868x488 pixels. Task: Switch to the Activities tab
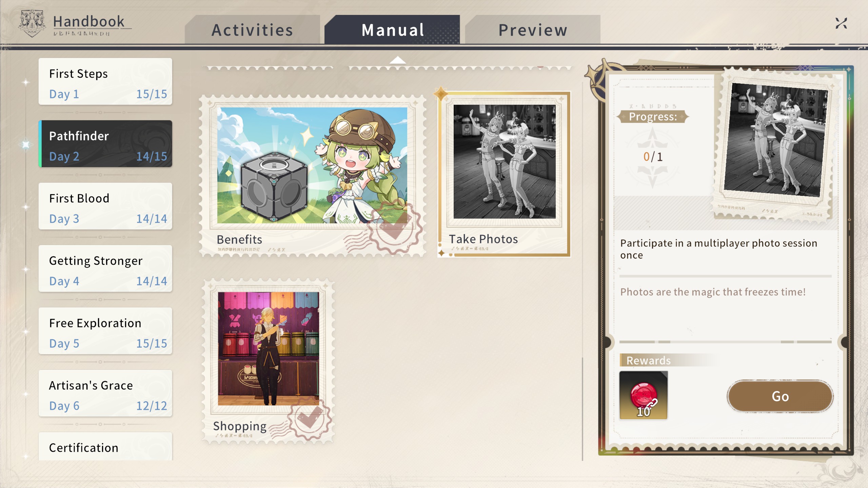pos(252,30)
